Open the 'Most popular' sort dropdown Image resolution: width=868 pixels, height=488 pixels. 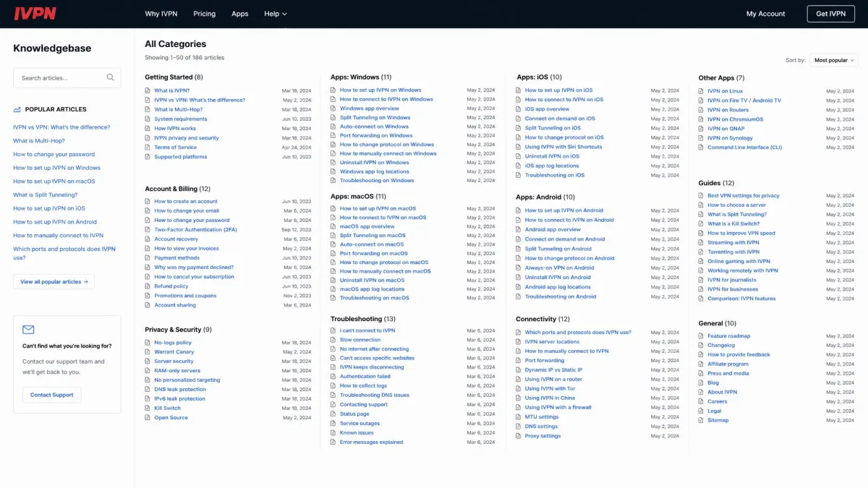pyautogui.click(x=833, y=61)
